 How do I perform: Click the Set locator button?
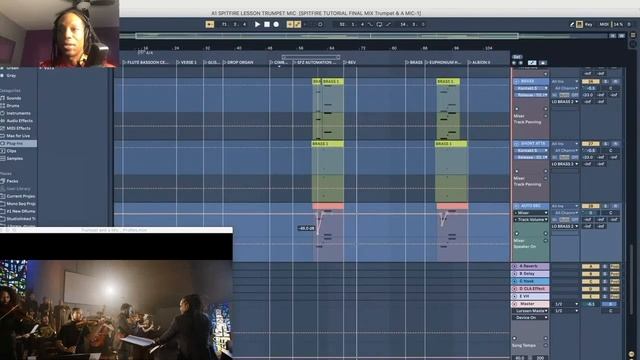coord(517,57)
